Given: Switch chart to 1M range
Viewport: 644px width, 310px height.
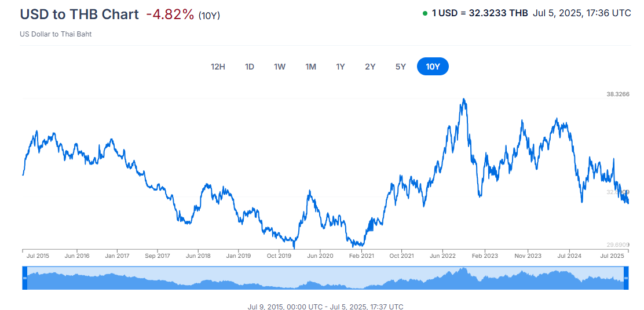Looking at the screenshot, I should point(310,67).
